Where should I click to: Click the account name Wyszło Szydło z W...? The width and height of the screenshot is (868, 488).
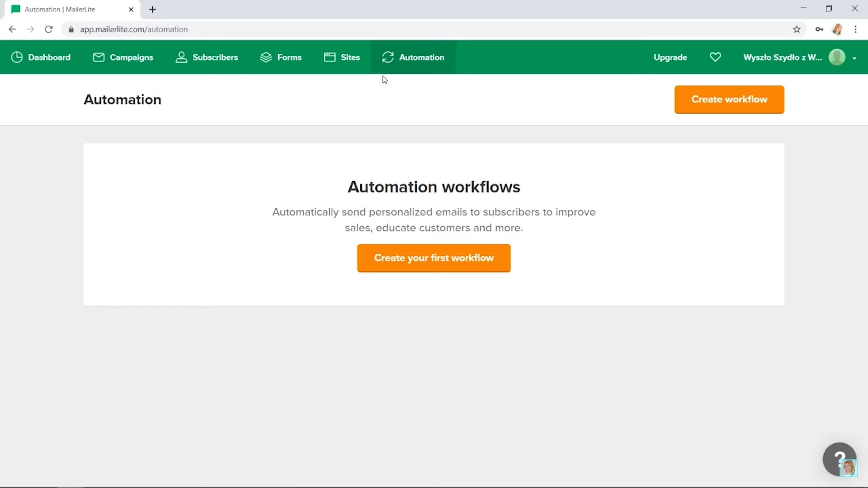[783, 57]
